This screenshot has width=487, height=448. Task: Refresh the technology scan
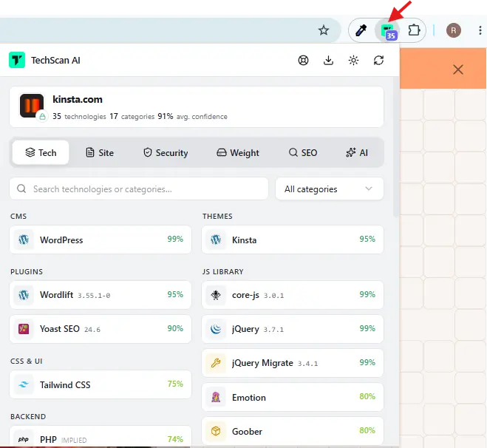(378, 60)
